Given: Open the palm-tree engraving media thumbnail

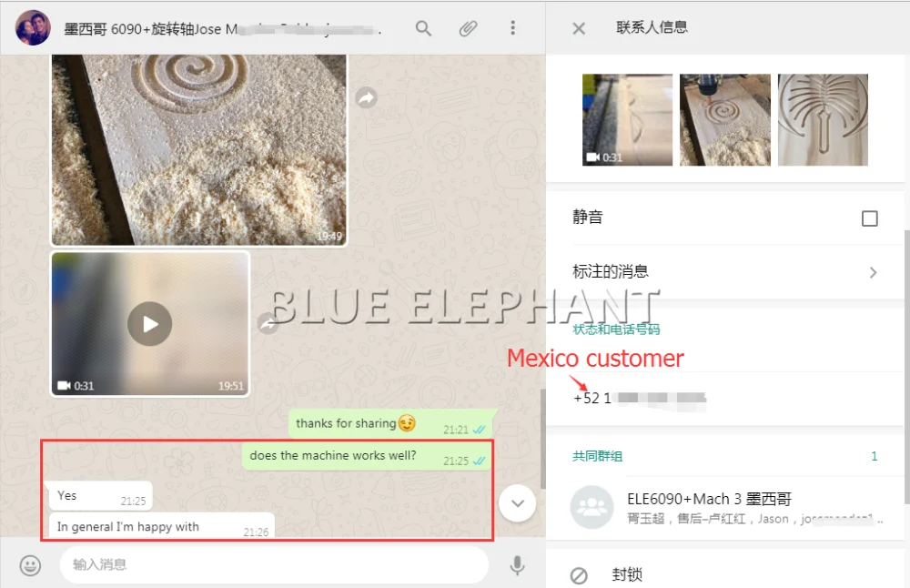Looking at the screenshot, I should click(x=822, y=119).
